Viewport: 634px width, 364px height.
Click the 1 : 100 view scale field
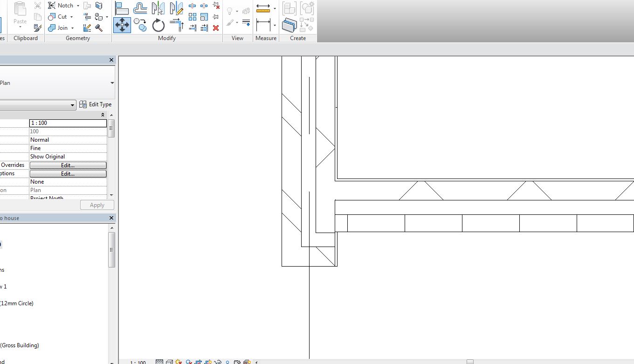coord(68,123)
